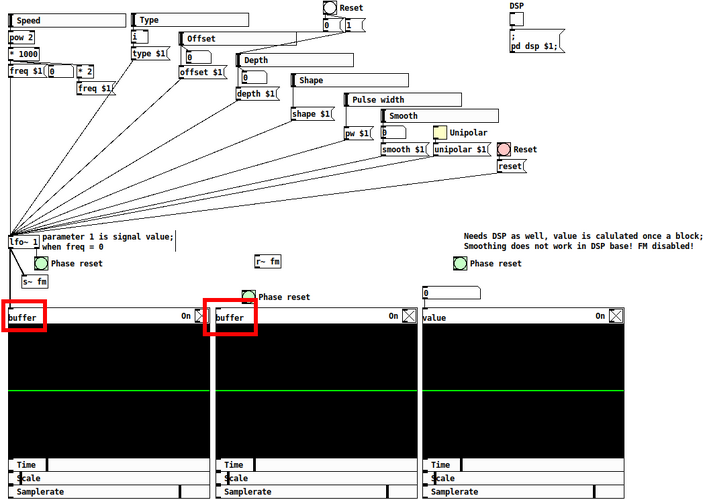Select the number box above the offset $1 message

pyautogui.click(x=199, y=57)
